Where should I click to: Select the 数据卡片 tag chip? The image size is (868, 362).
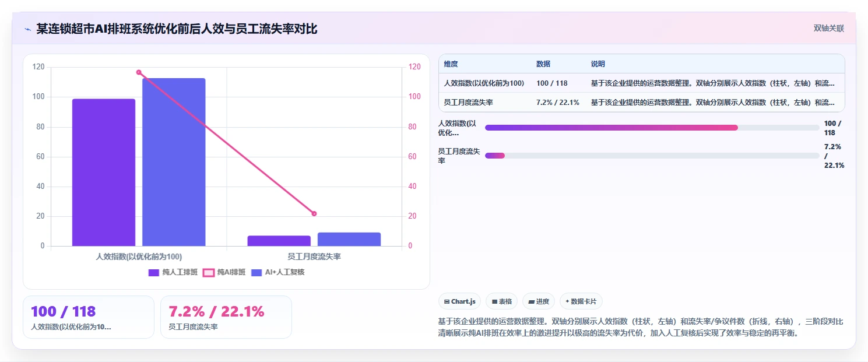click(x=581, y=301)
